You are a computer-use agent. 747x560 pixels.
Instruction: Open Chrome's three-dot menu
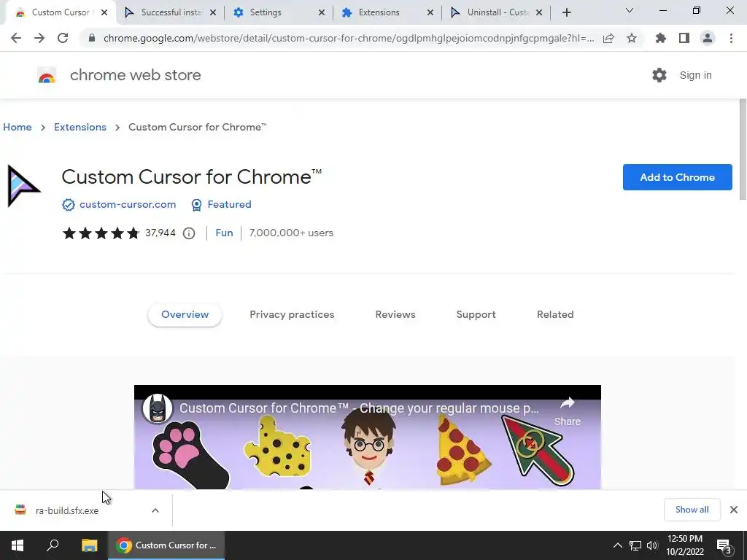click(x=731, y=38)
